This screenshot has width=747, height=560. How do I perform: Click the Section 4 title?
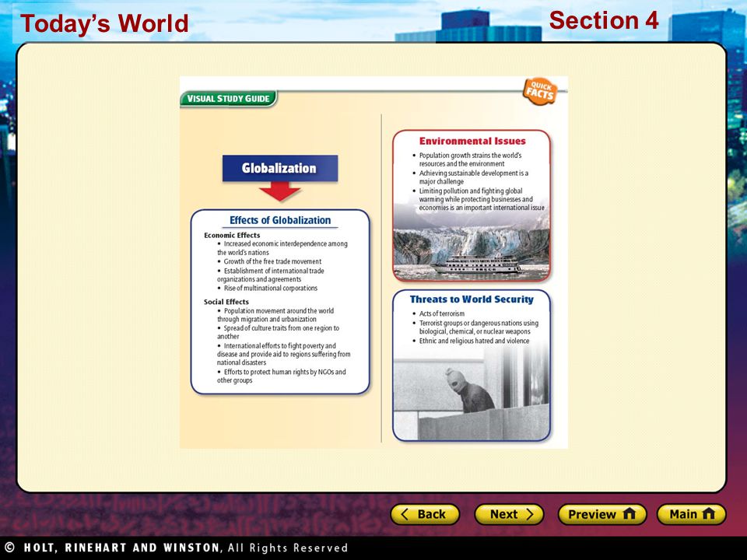[604, 21]
